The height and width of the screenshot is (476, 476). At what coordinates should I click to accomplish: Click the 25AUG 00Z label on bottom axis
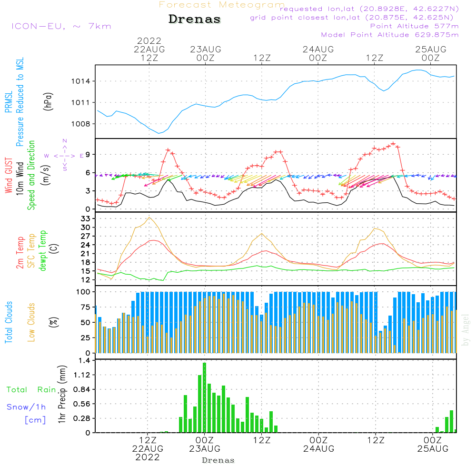point(432,444)
